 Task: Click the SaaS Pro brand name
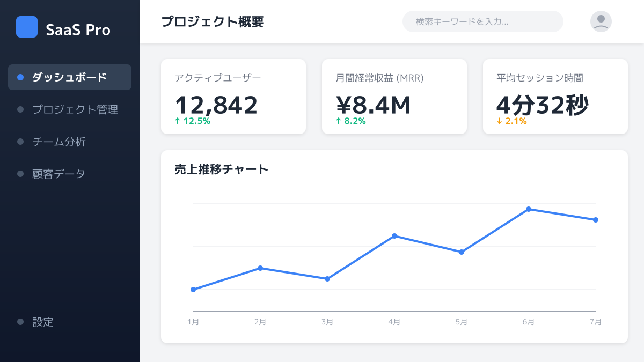[x=78, y=30]
